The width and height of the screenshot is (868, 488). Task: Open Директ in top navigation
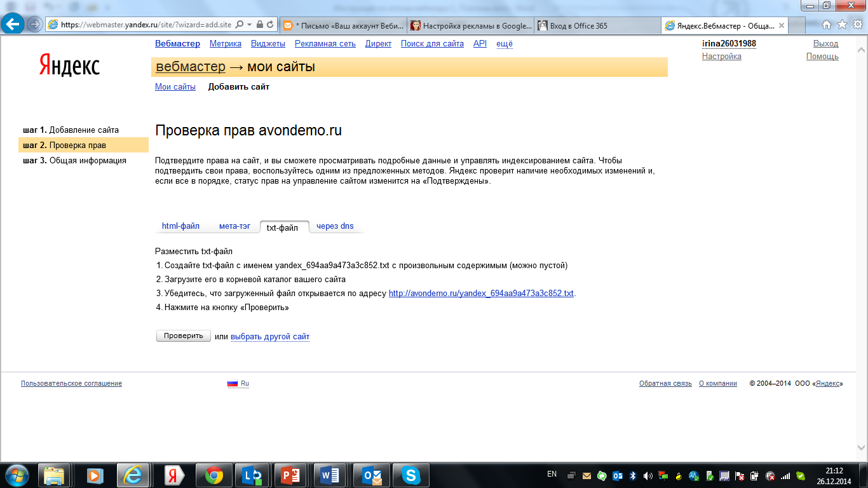378,44
